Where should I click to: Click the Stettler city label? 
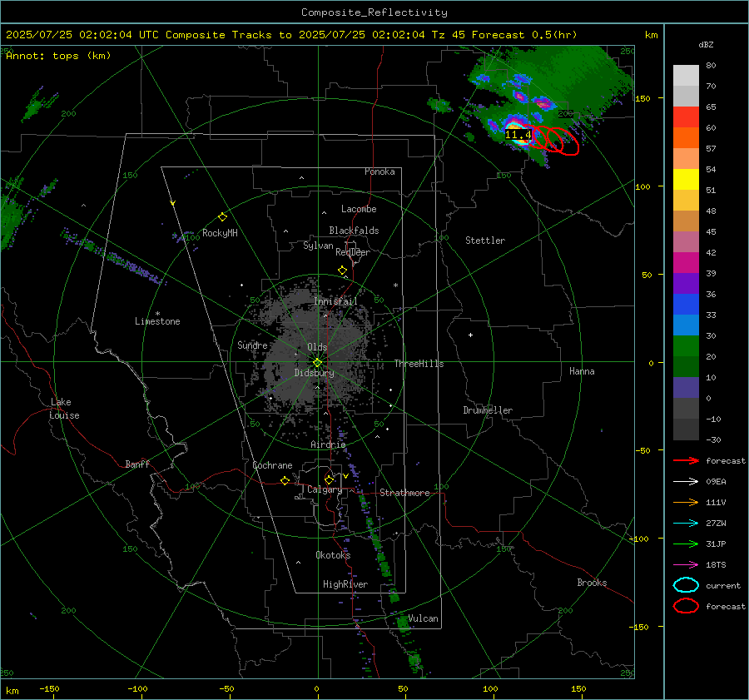click(485, 241)
